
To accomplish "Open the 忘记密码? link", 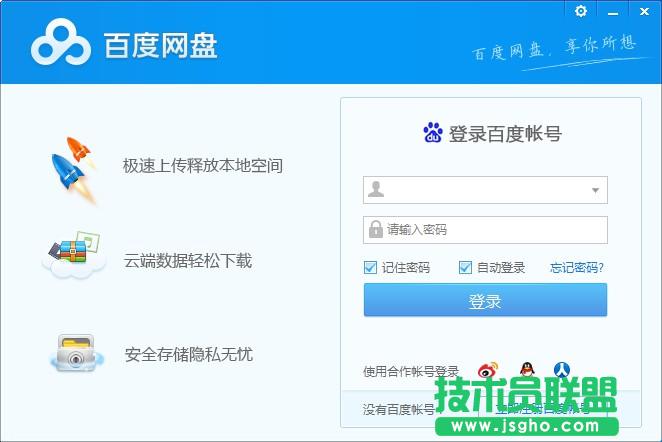I will click(x=577, y=268).
